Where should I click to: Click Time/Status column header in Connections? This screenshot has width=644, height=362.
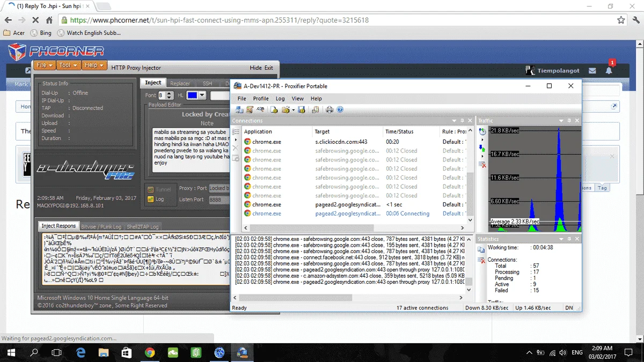(411, 131)
